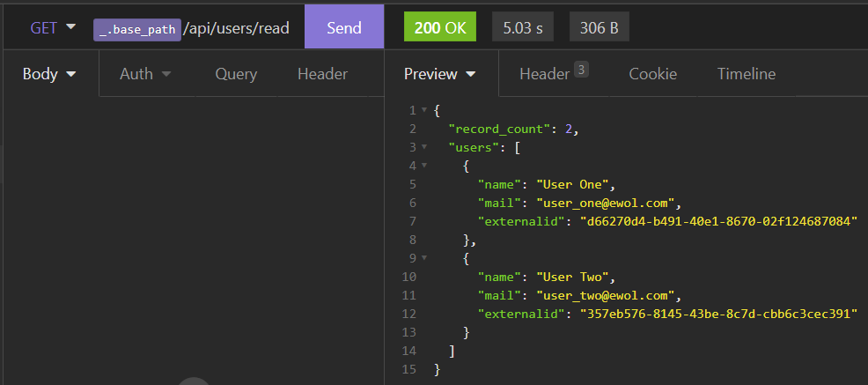
Task: Click the /api/users/read URL field
Action: (x=237, y=28)
